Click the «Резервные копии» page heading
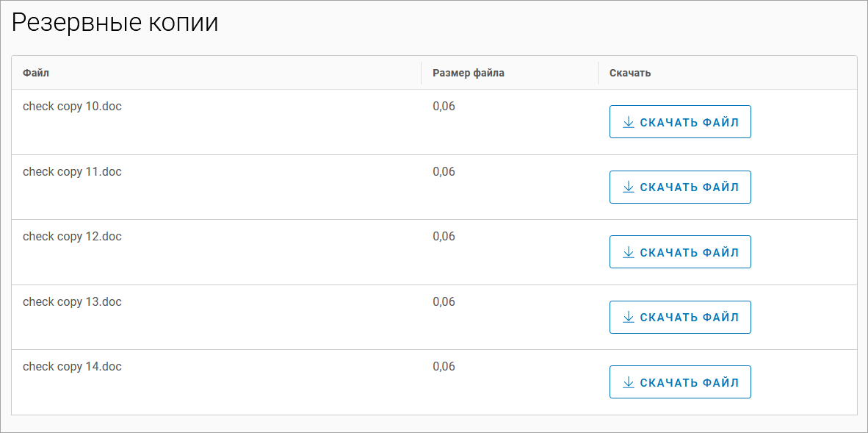 115,23
